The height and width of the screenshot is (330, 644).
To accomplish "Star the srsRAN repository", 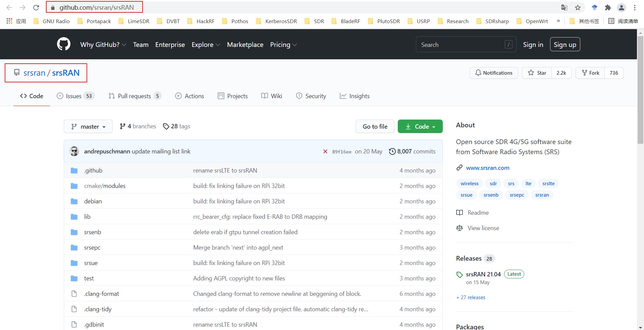I will (537, 73).
